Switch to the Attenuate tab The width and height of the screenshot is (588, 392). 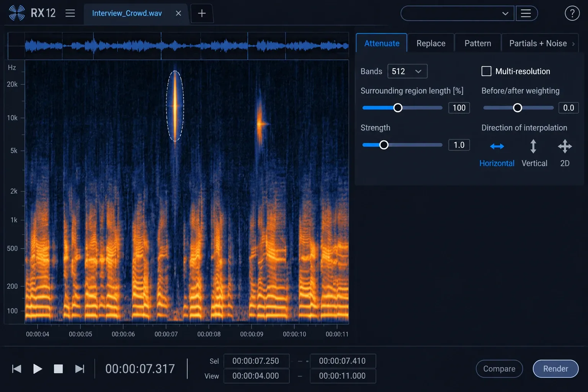pyautogui.click(x=382, y=43)
